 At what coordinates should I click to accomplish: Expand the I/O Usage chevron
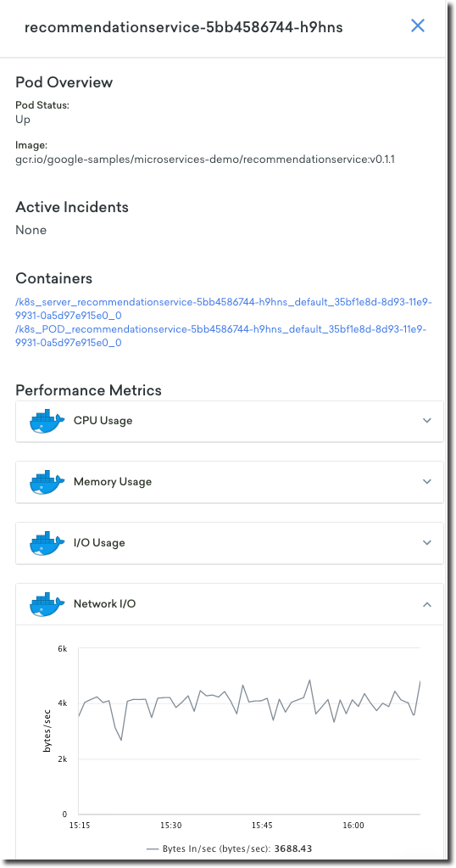(426, 542)
